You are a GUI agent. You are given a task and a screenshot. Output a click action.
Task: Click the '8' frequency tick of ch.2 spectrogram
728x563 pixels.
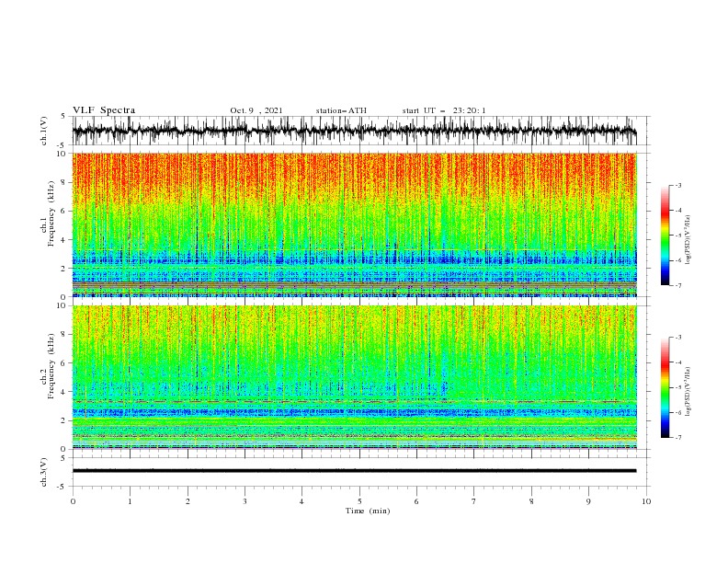[64, 335]
